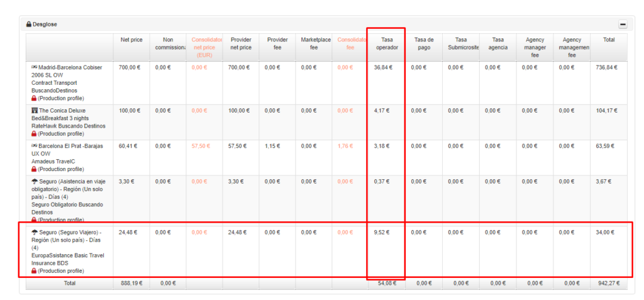Click transport icon for Barcelona El Prat-Barajas row
Viewport: 644px width, 300px height.
(35, 146)
